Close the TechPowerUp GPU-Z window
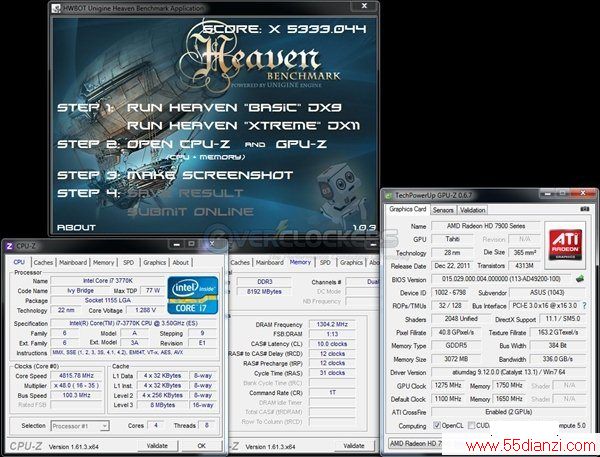The height and width of the screenshot is (457, 600). coord(583,193)
